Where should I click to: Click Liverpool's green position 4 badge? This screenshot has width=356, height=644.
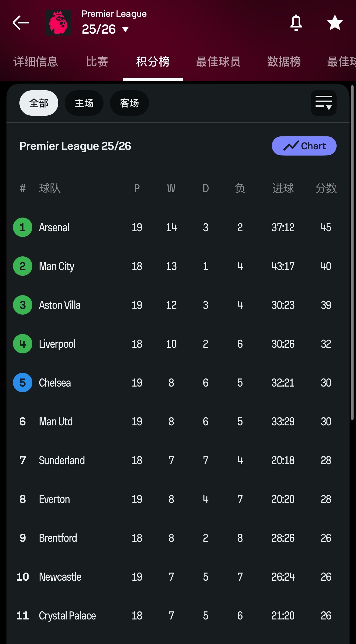coord(23,344)
